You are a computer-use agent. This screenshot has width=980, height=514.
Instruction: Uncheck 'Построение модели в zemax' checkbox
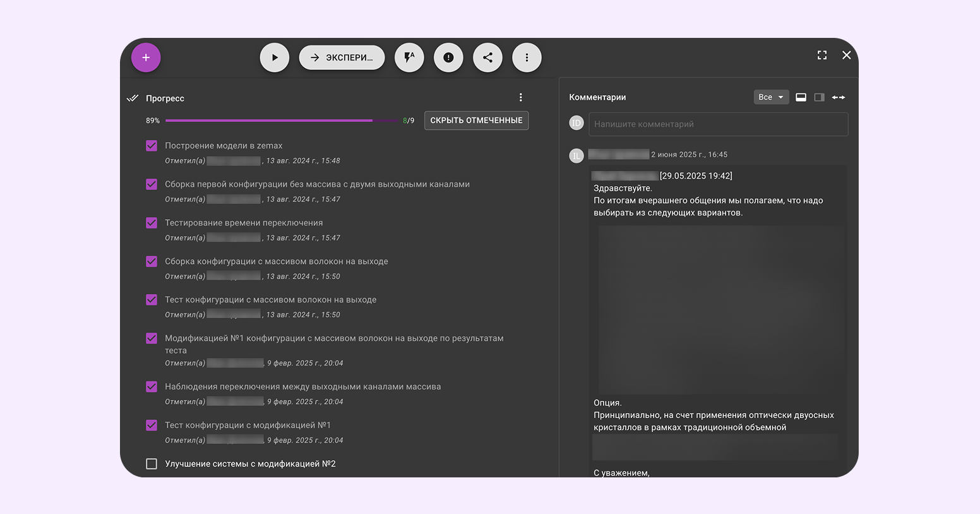pos(152,146)
